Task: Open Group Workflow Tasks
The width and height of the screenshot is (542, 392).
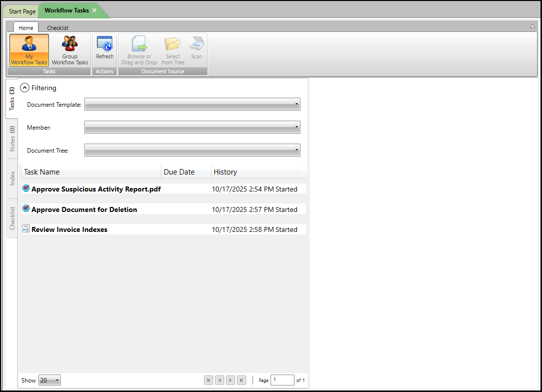Action: pyautogui.click(x=70, y=45)
